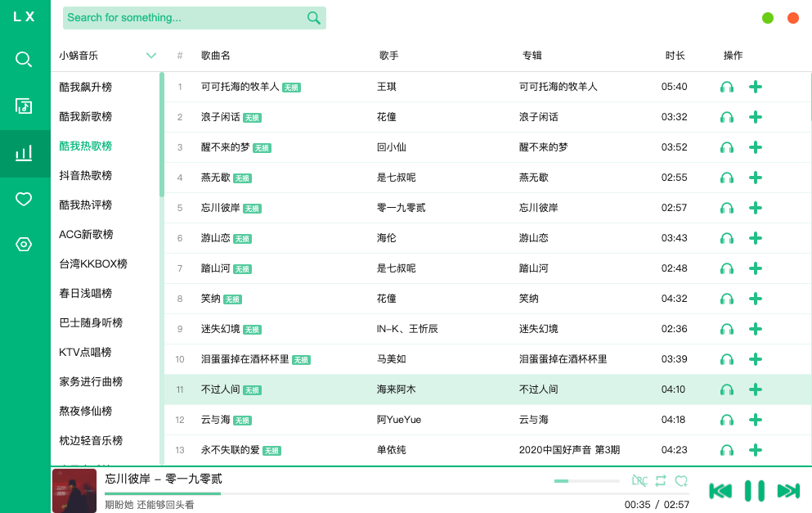The width and height of the screenshot is (812, 513).
Task: Play 醒不来的梦 with its headphone icon
Action: (727, 147)
